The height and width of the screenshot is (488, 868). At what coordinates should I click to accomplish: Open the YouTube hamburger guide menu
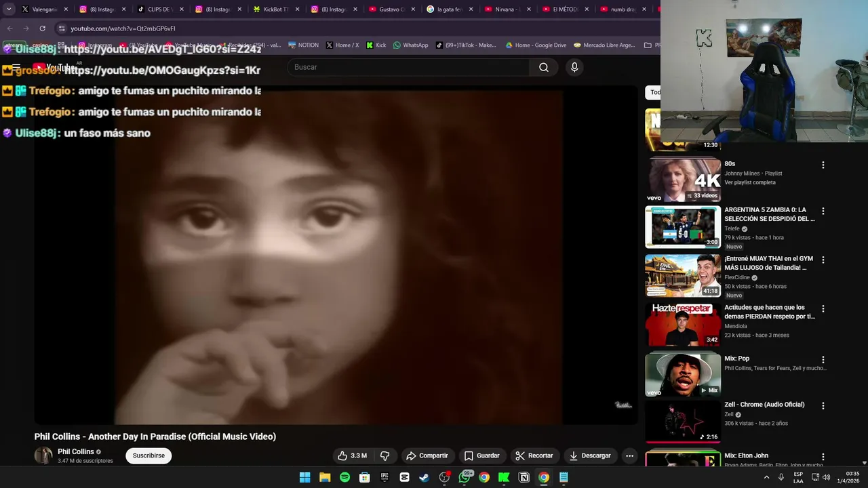pos(16,67)
